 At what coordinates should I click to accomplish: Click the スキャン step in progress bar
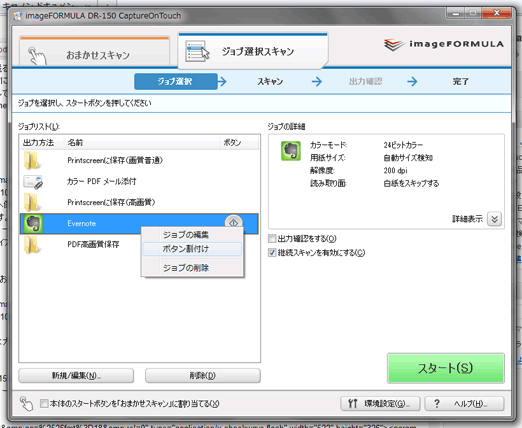[x=270, y=81]
